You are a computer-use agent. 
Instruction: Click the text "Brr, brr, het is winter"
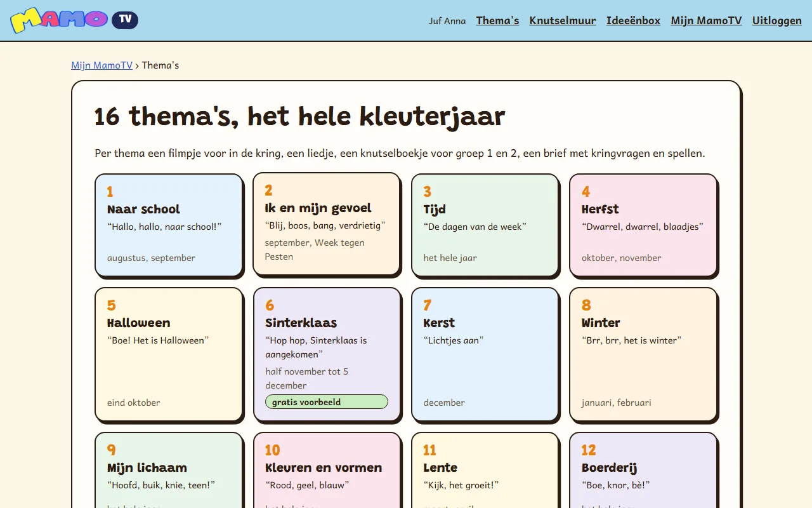click(632, 340)
